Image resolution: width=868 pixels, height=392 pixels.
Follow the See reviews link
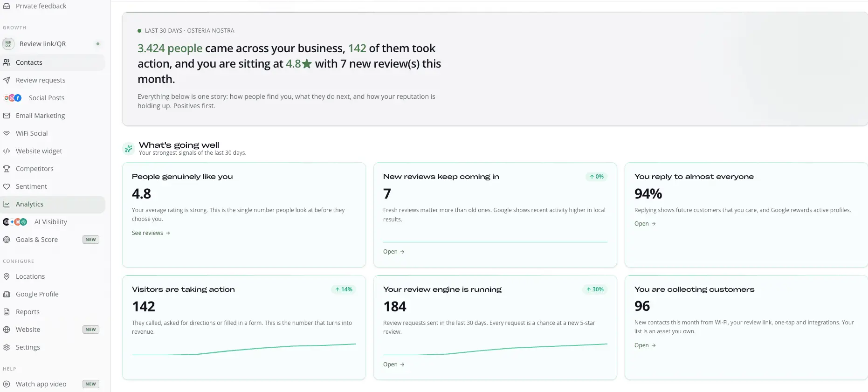click(x=151, y=233)
